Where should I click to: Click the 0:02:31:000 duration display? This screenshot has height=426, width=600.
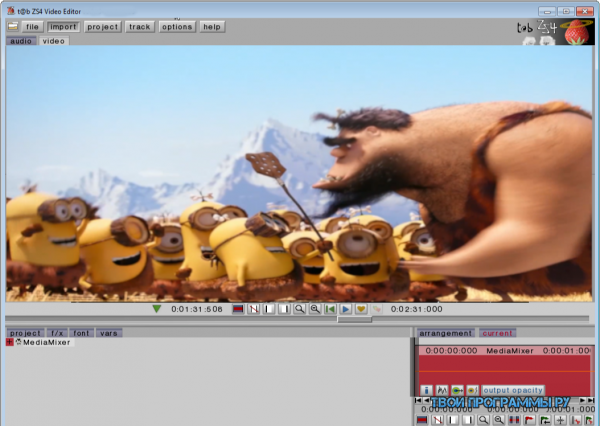click(416, 309)
